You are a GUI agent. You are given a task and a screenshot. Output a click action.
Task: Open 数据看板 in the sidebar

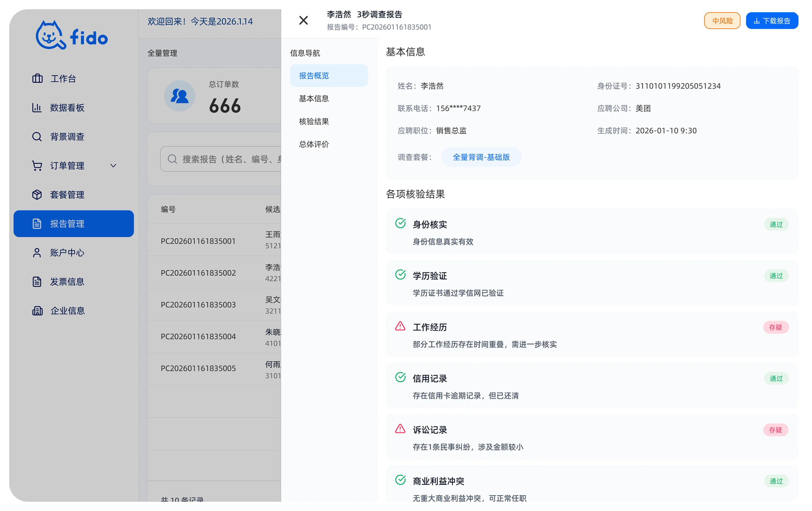(x=74, y=108)
